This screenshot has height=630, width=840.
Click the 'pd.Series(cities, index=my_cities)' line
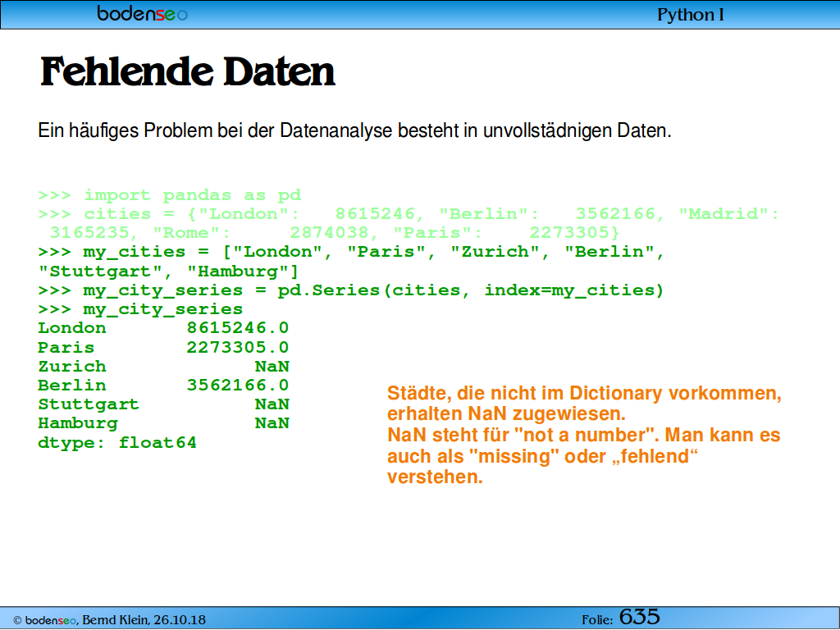click(x=351, y=290)
